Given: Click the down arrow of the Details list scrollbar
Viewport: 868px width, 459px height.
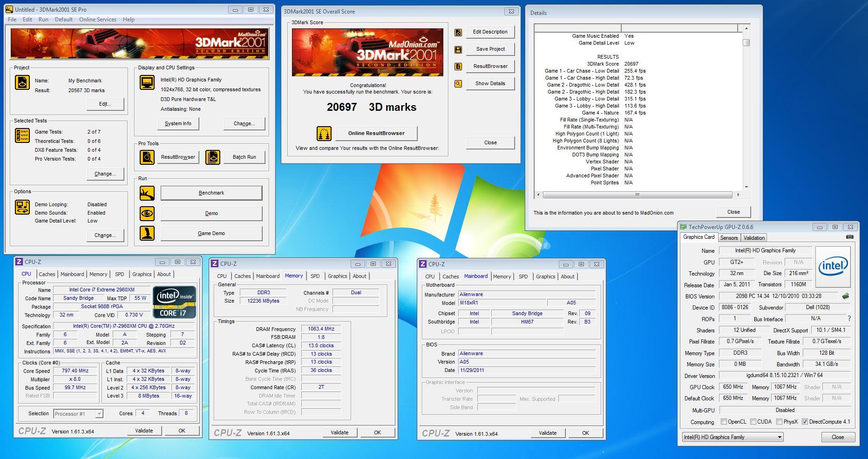Looking at the screenshot, I should 746,187.
